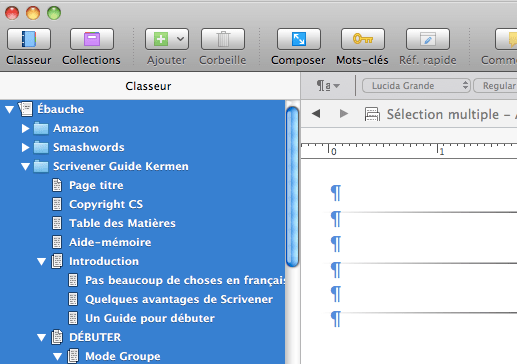The height and width of the screenshot is (364, 517).
Task: Open the Mots-clés key icon
Action: (x=363, y=39)
